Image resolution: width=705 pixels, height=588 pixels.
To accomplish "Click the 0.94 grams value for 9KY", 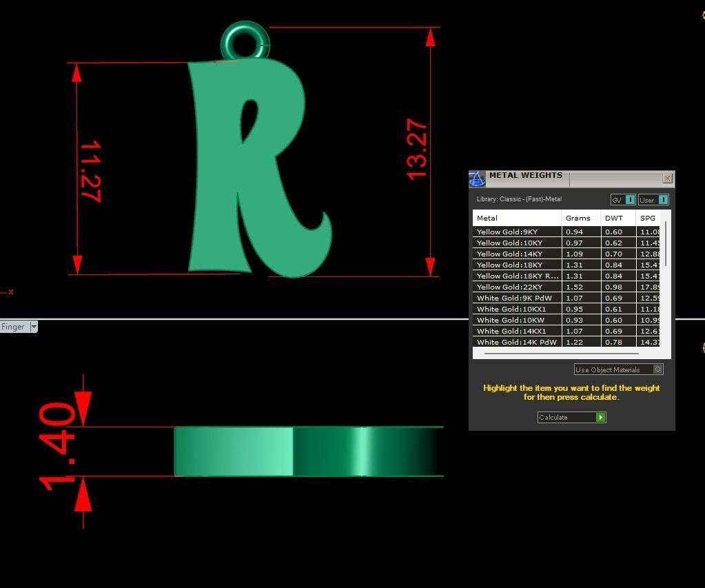I will pyautogui.click(x=574, y=232).
